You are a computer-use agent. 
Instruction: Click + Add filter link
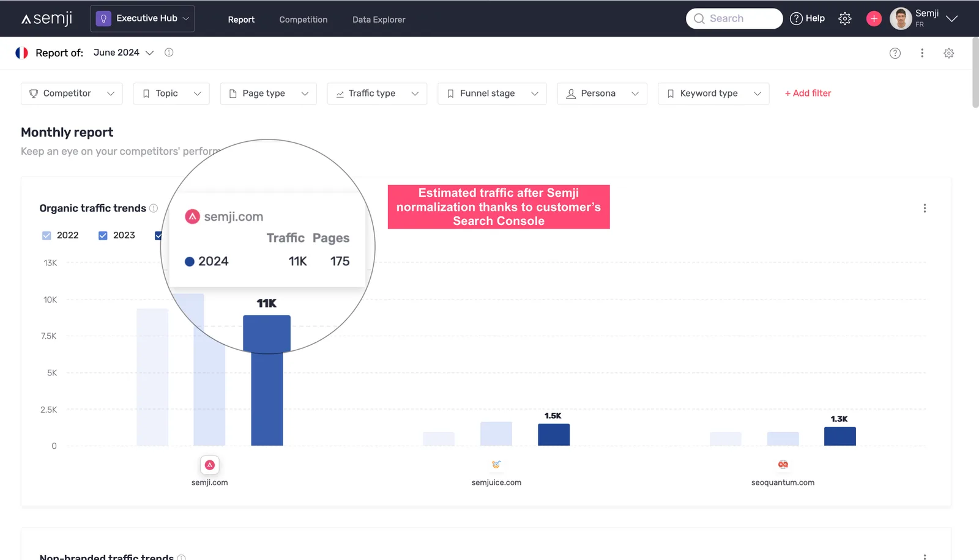(x=808, y=94)
